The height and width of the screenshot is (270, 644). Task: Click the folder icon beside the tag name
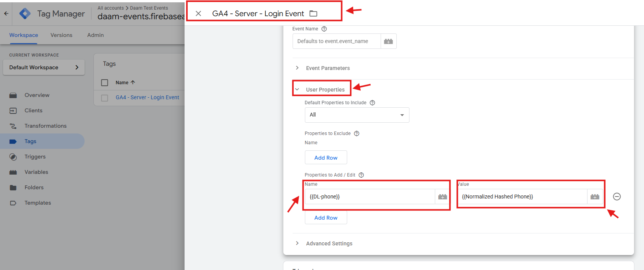[x=313, y=13]
